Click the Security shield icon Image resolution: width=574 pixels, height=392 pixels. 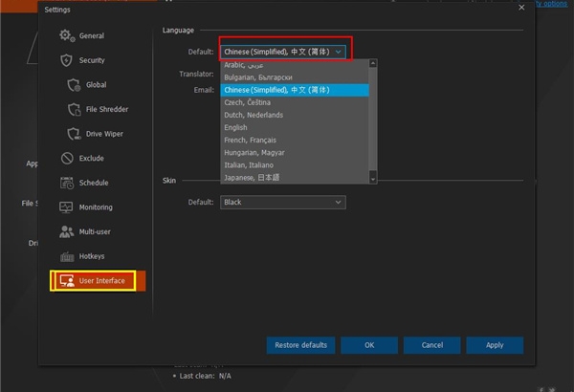[x=66, y=60]
